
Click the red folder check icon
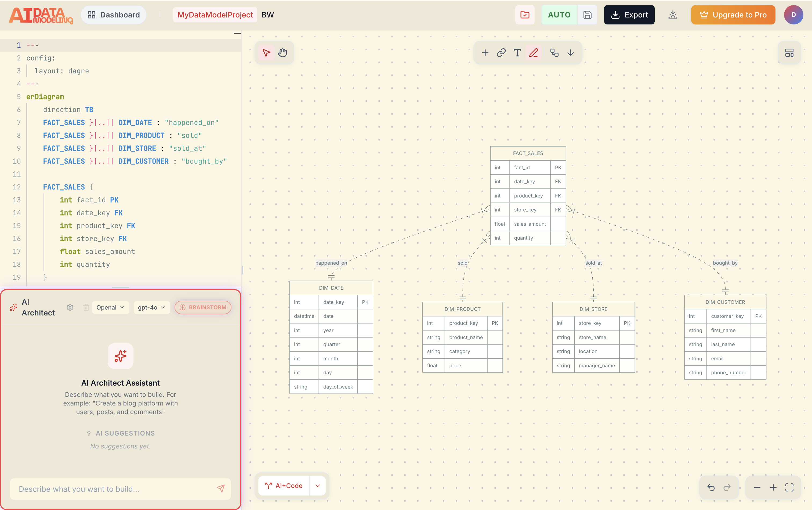525,15
